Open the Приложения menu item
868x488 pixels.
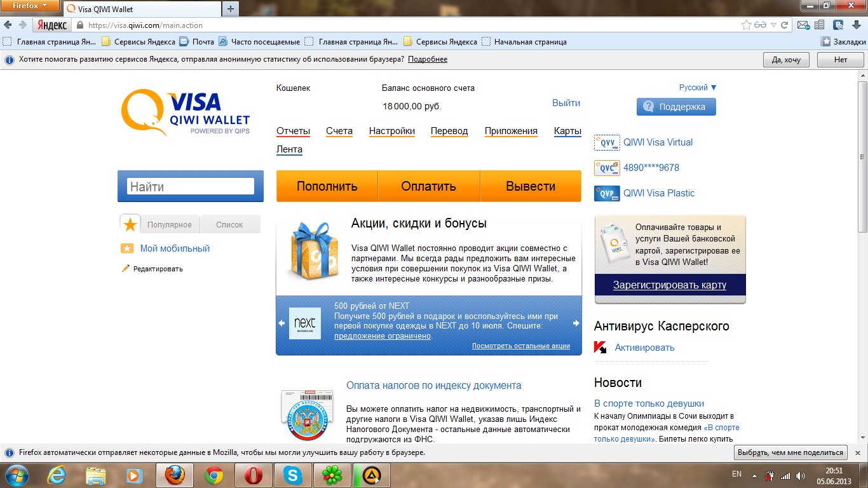(511, 131)
